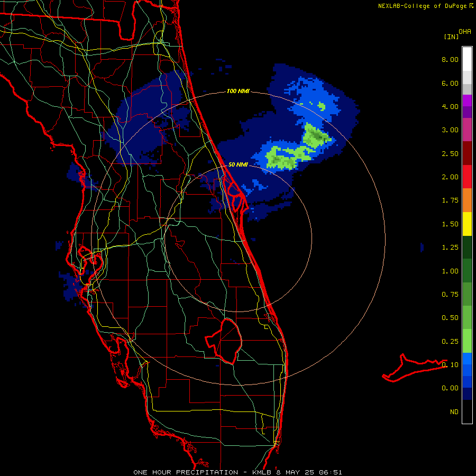This screenshot has height=476, width=476.
Task: Click the [IN] units label
Action: click(x=451, y=36)
